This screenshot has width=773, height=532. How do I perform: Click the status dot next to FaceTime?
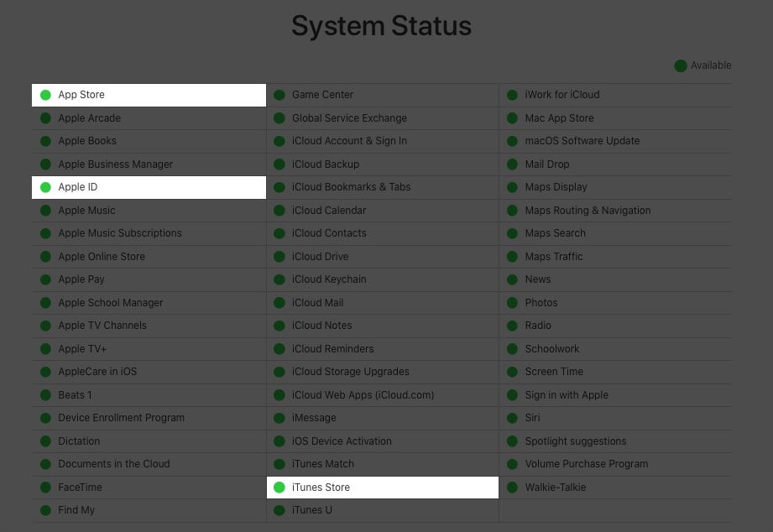tap(45, 488)
